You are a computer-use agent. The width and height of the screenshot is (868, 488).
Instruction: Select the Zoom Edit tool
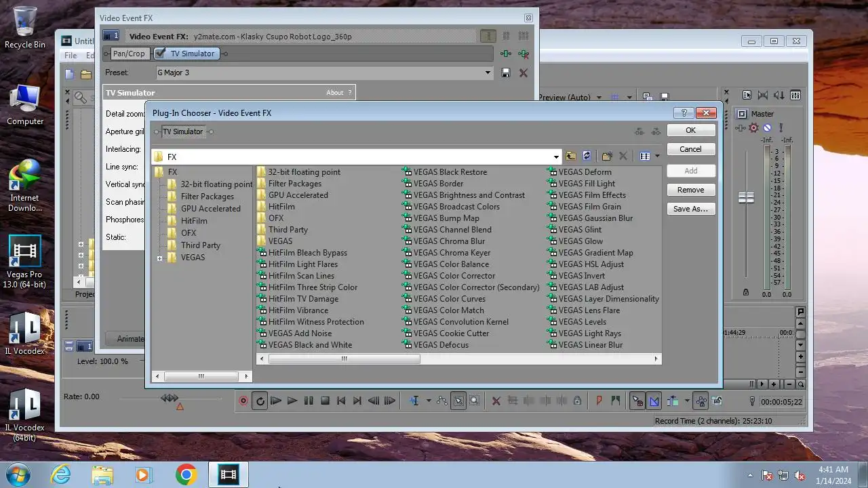(475, 401)
